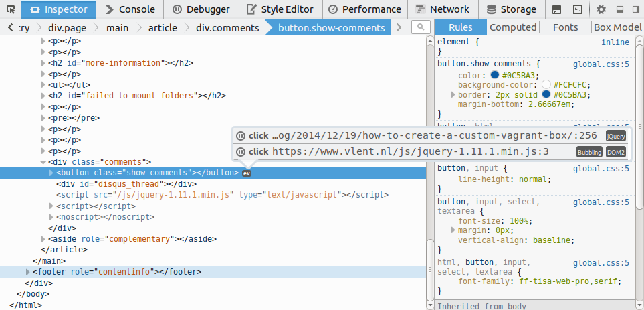Expand the footer contentinfo node
Screen dimensions: 644x310
point(28,272)
